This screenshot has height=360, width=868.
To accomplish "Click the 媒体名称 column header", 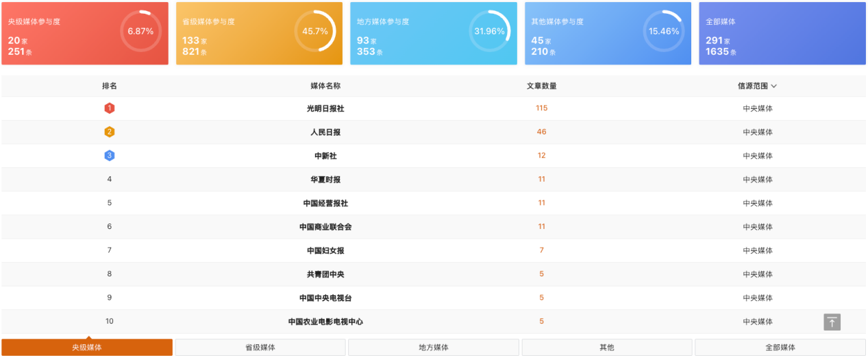I will pyautogui.click(x=325, y=86).
